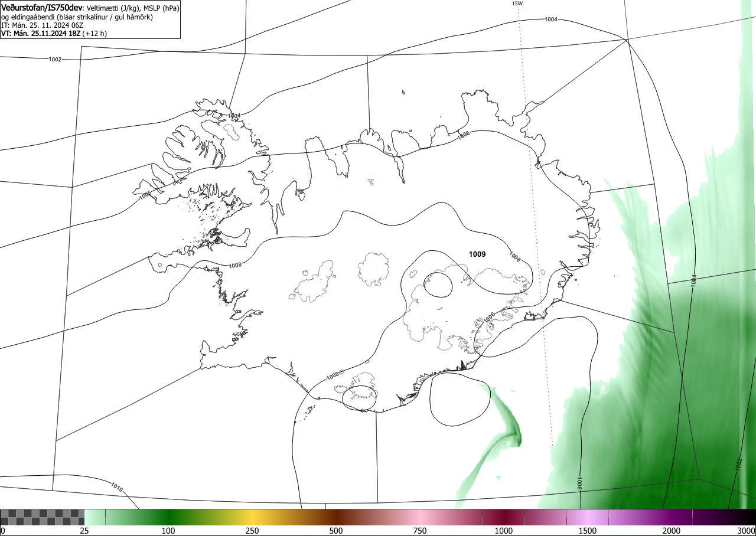
Task: Click the "1000" value on the color scale
Action: (x=504, y=531)
